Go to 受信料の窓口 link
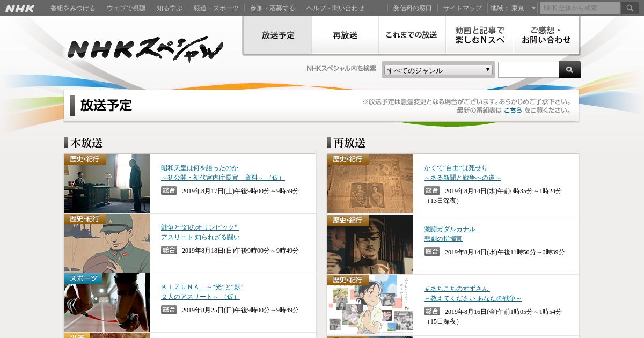This screenshot has width=644, height=338. (412, 8)
